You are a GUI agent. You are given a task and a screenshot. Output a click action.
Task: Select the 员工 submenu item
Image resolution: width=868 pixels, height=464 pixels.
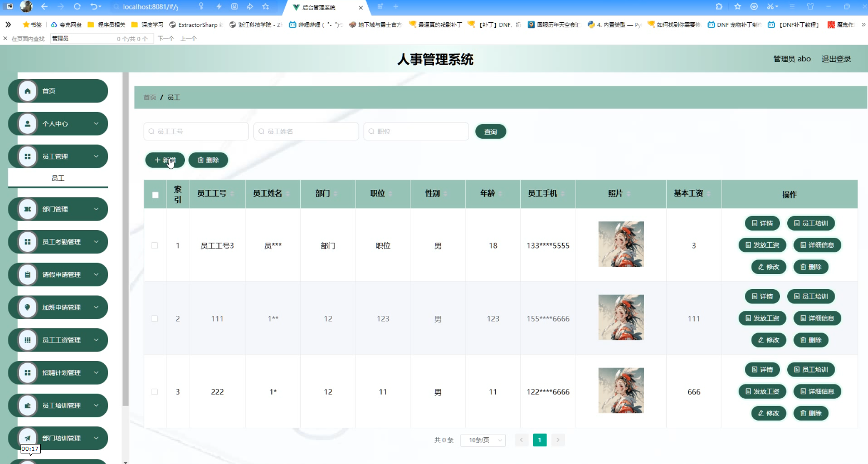click(58, 178)
